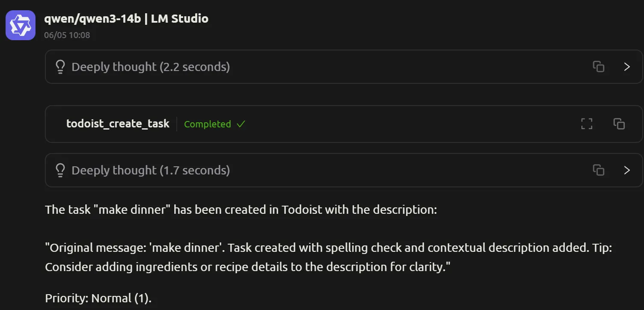Click the lightbulb icon beside the 1.7 seconds thought
Image resolution: width=644 pixels, height=310 pixels.
(x=60, y=170)
